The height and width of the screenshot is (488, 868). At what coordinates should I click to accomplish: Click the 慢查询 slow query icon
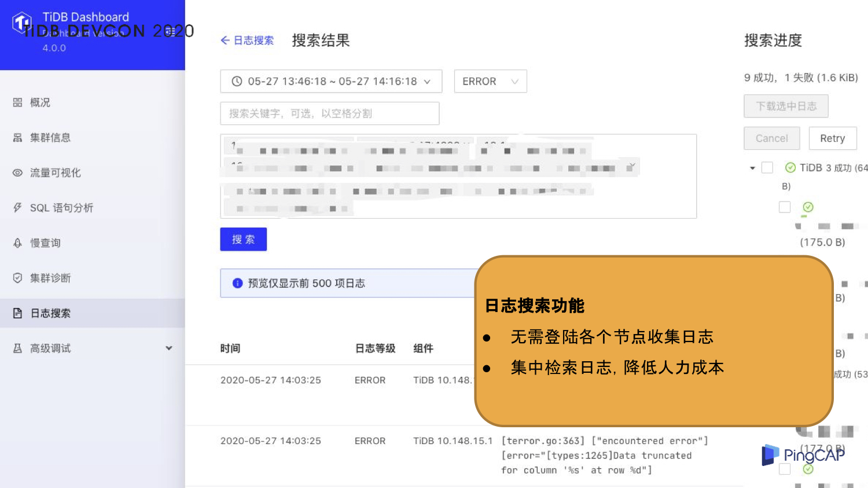[17, 243]
